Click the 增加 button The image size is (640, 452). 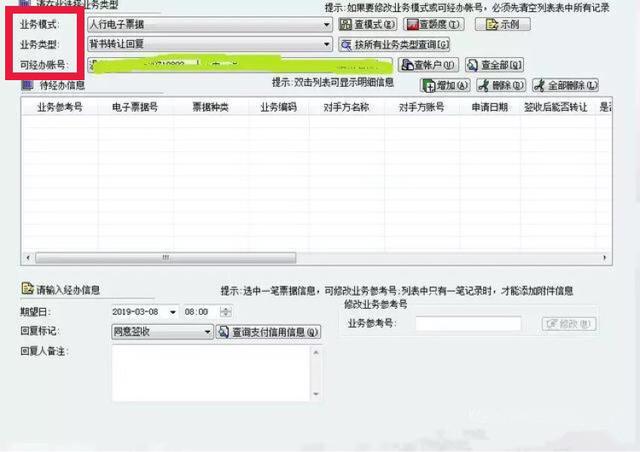click(445, 85)
